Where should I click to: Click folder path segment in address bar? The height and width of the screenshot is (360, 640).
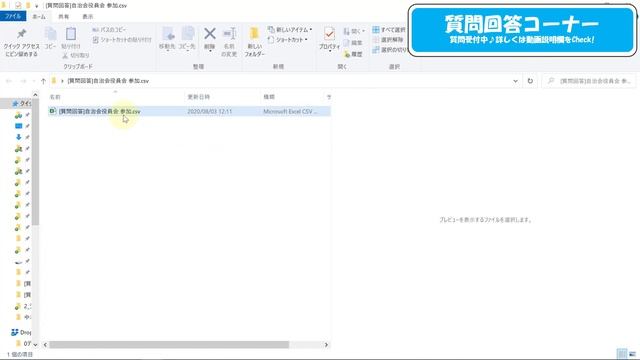point(108,81)
